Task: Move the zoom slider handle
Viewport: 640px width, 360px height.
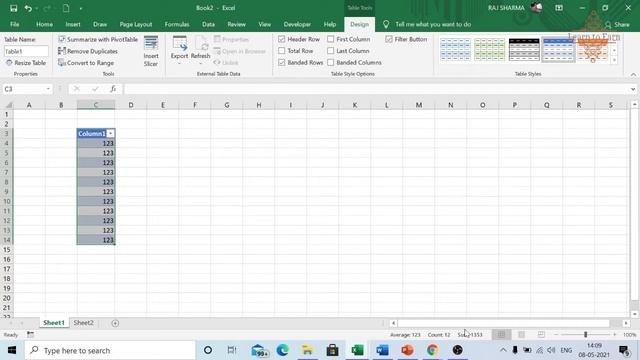Action: [x=585, y=335]
